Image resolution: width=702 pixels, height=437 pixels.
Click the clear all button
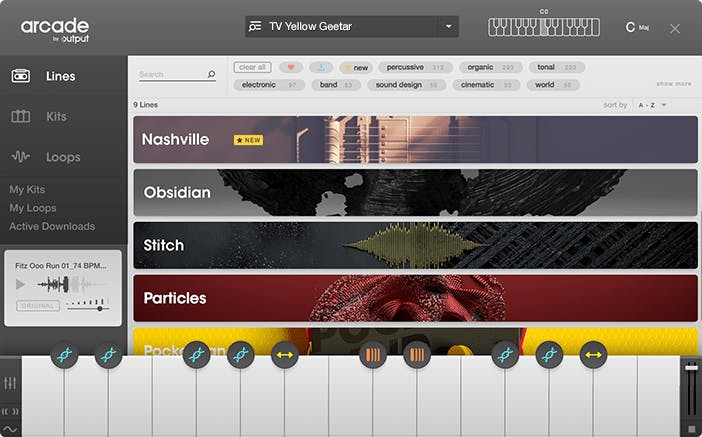[x=252, y=67]
